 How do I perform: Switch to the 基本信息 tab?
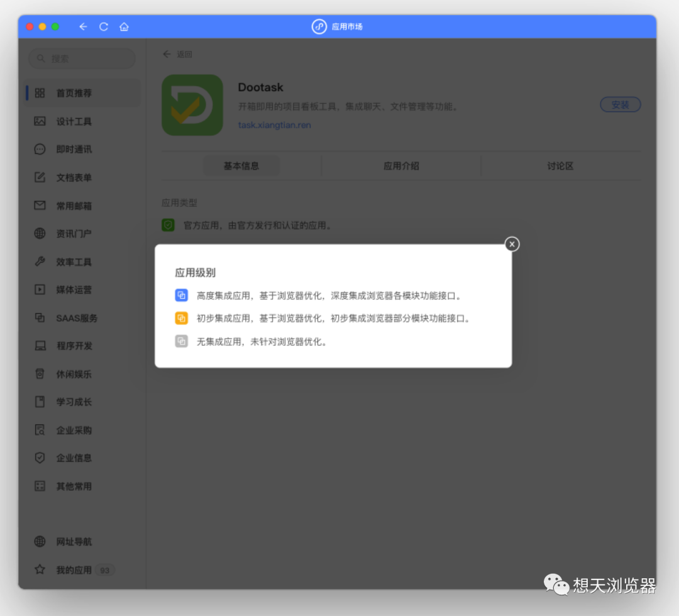click(x=241, y=166)
